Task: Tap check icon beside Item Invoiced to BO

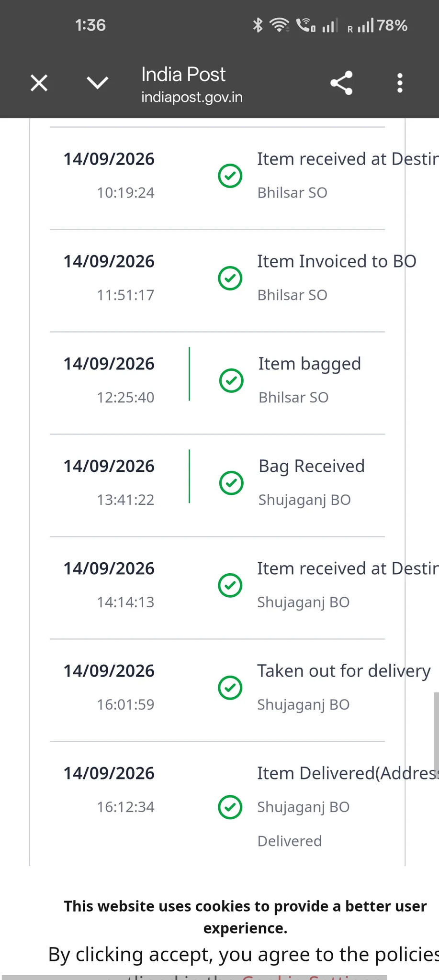Action: 230,278
